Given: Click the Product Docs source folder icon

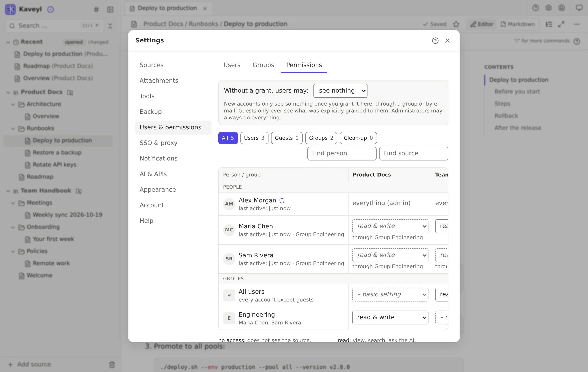Looking at the screenshot, I should point(70,92).
